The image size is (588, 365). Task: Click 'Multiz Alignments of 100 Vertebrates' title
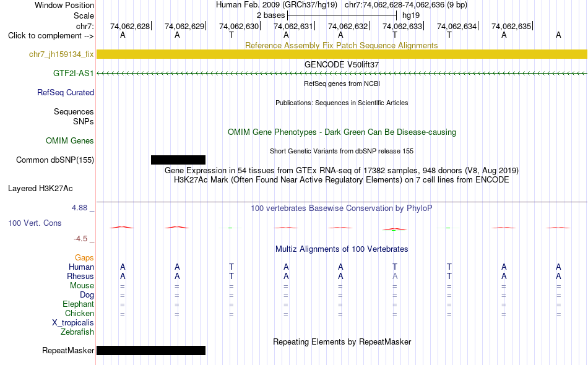click(x=342, y=249)
